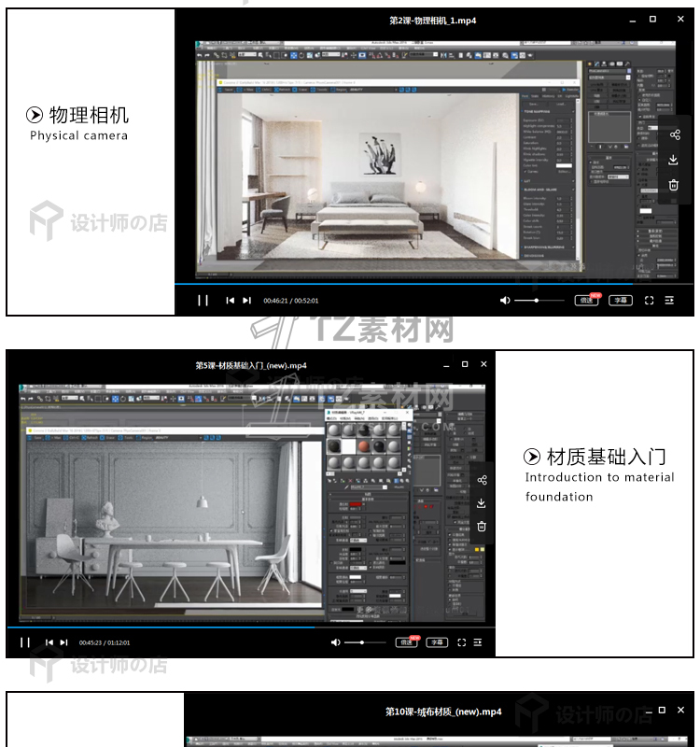Open playlist panel in 第2课 player
This screenshot has width=700, height=747.
(669, 300)
